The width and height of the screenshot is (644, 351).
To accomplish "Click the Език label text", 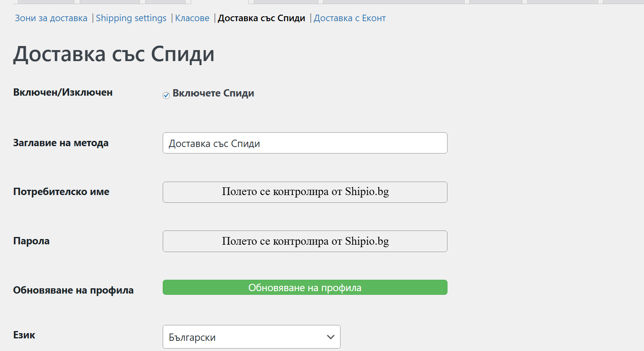I will tap(24, 335).
